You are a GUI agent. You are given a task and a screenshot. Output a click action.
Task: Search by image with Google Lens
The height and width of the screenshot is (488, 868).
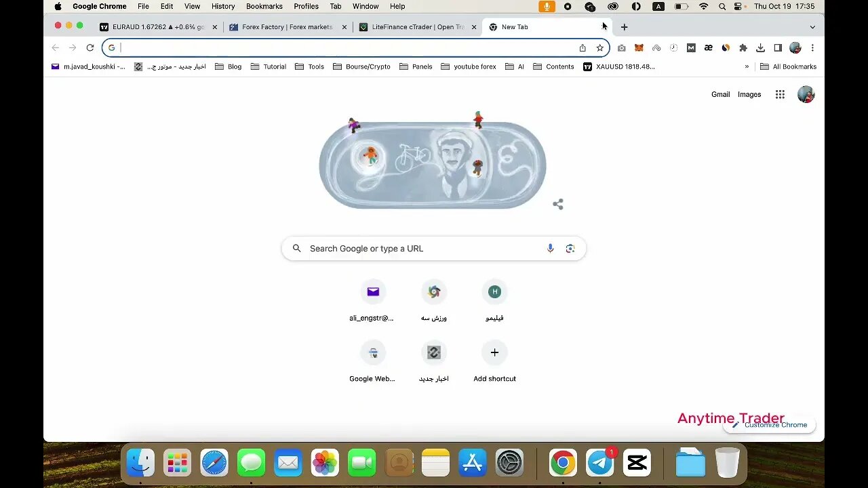click(570, 249)
